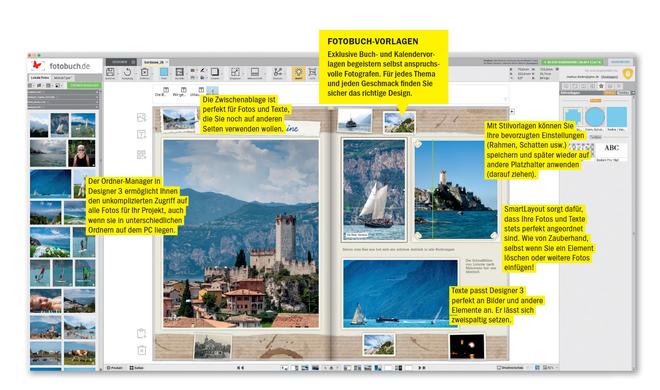This screenshot has height=390, width=660.
Task: Click the sailing ship photo on right page
Action: tap(374, 190)
